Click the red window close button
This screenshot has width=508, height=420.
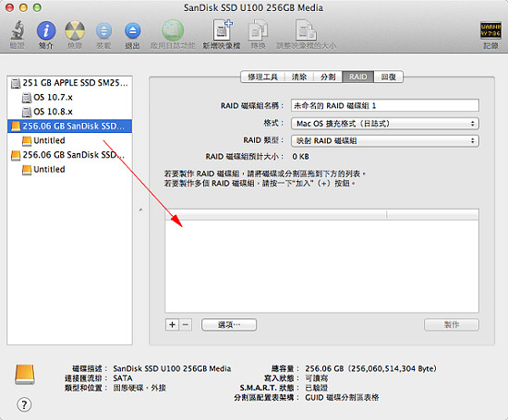10,7
